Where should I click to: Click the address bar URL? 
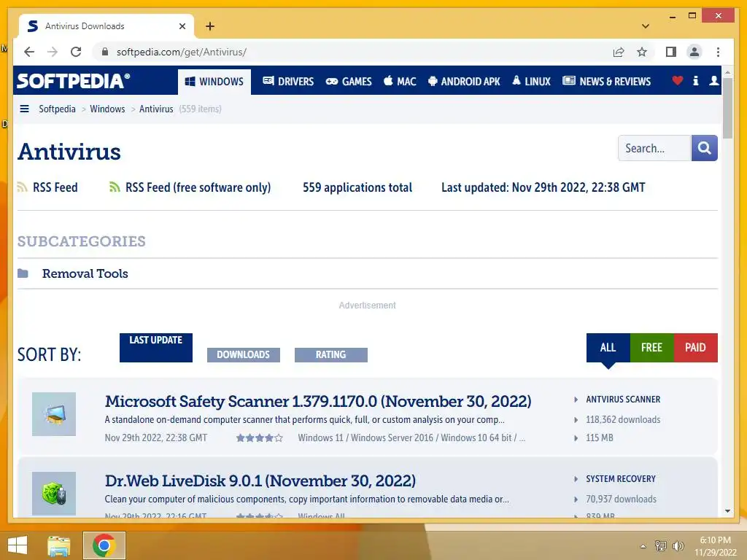(x=181, y=52)
